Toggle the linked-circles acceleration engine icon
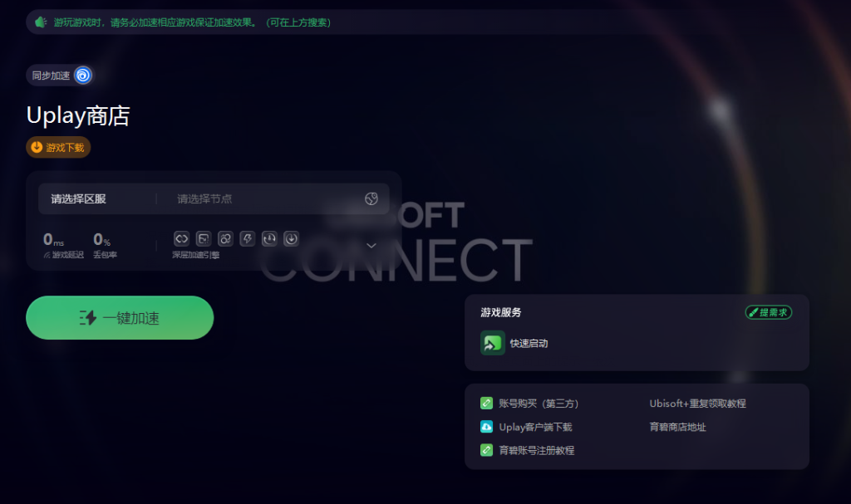851x504 pixels. click(225, 238)
